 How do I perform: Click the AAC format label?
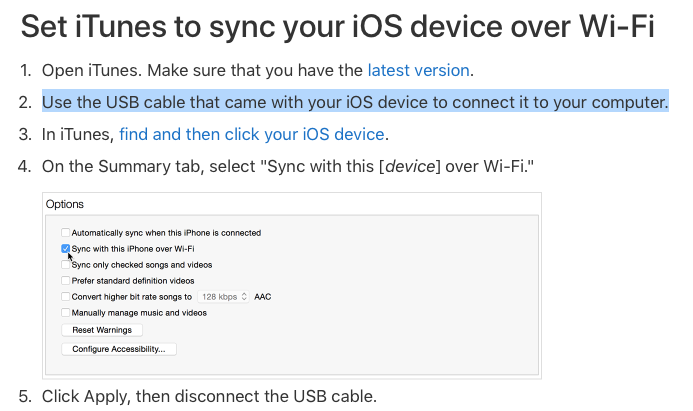coord(263,297)
